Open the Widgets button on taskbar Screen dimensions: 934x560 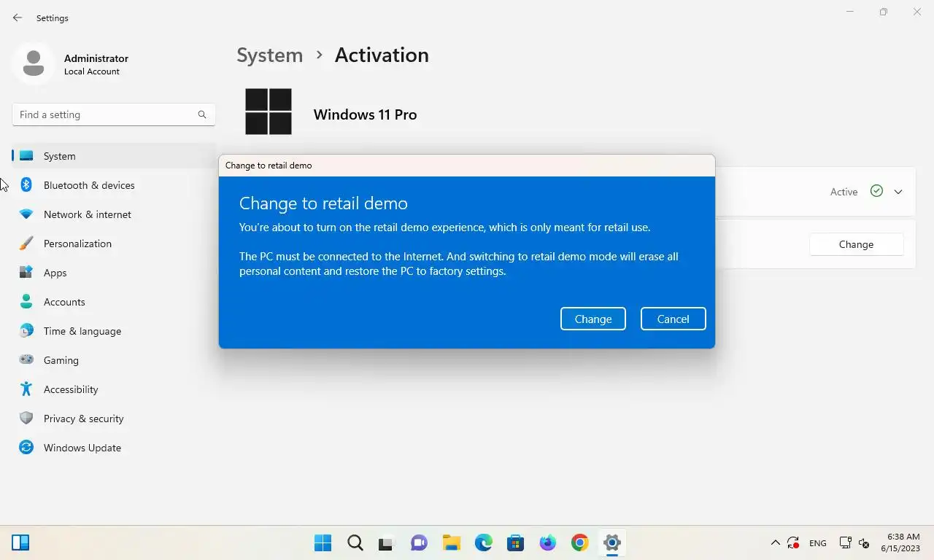(x=20, y=542)
